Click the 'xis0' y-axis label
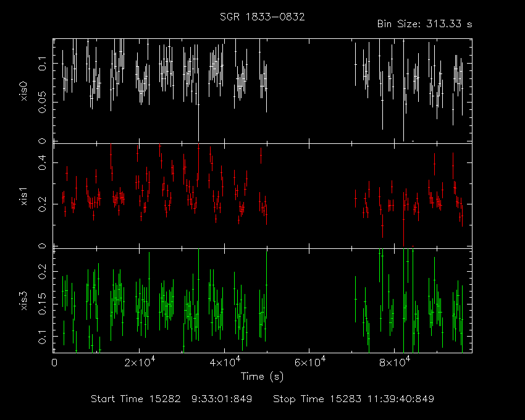 coord(23,91)
